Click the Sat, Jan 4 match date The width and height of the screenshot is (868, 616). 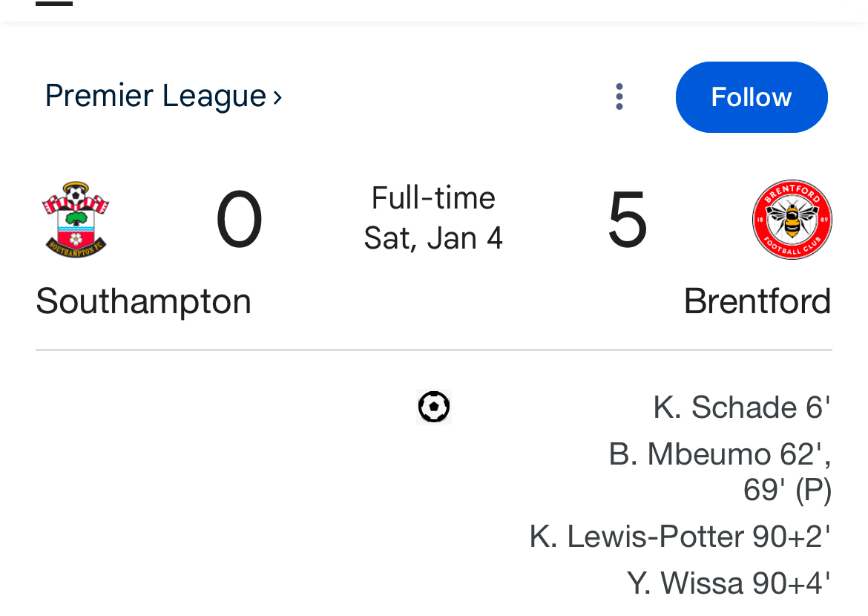pyautogui.click(x=433, y=238)
